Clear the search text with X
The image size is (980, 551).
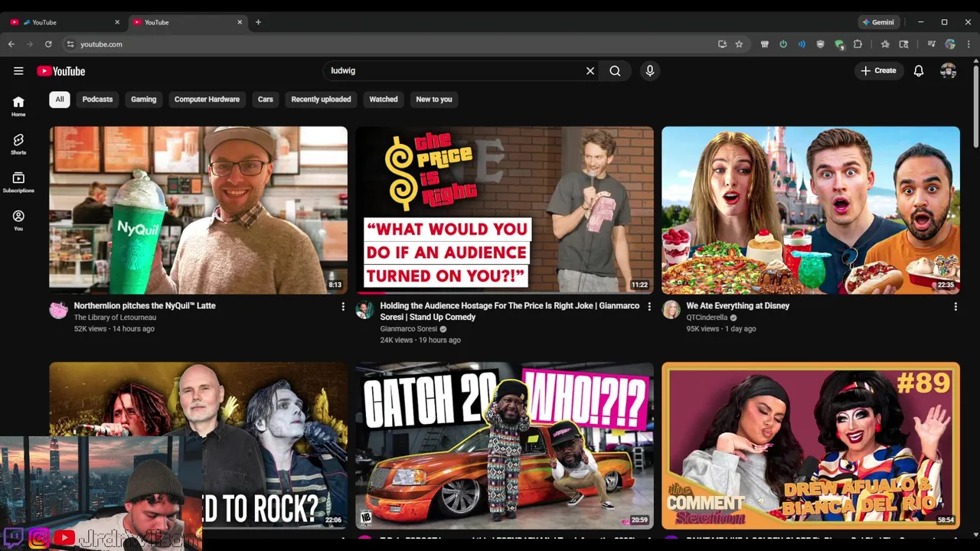pos(590,71)
